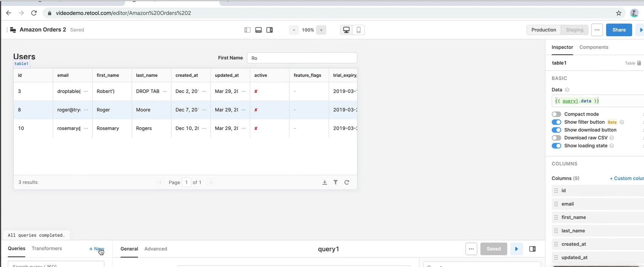Click the browser forward arrow
The width and height of the screenshot is (644, 267).
21,13
